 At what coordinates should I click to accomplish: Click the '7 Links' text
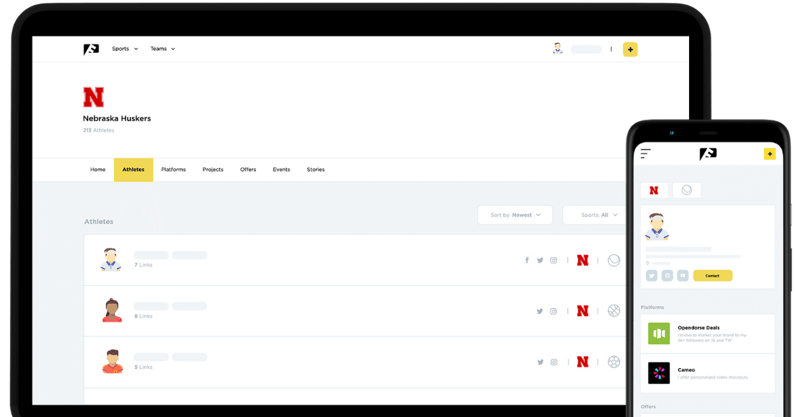click(143, 265)
